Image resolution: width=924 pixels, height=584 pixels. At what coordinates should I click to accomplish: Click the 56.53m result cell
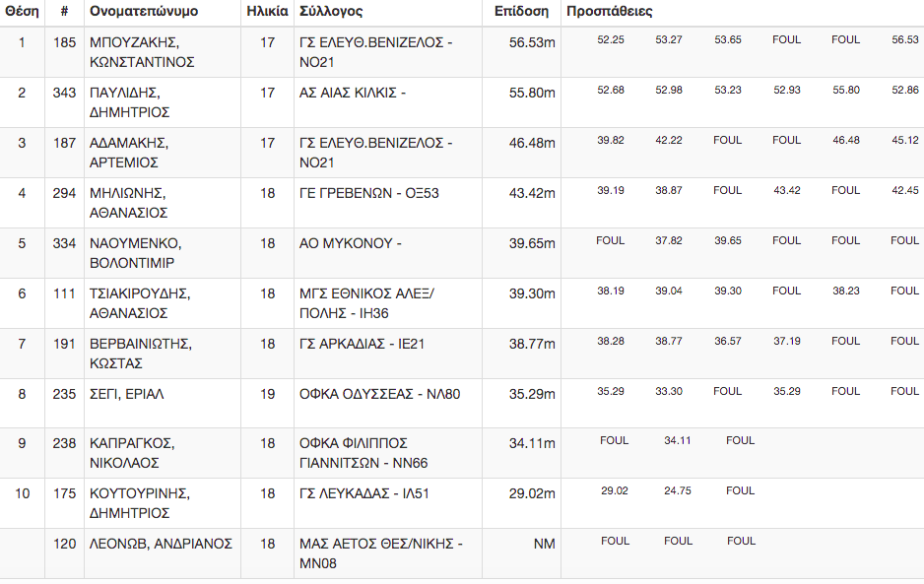tap(532, 42)
